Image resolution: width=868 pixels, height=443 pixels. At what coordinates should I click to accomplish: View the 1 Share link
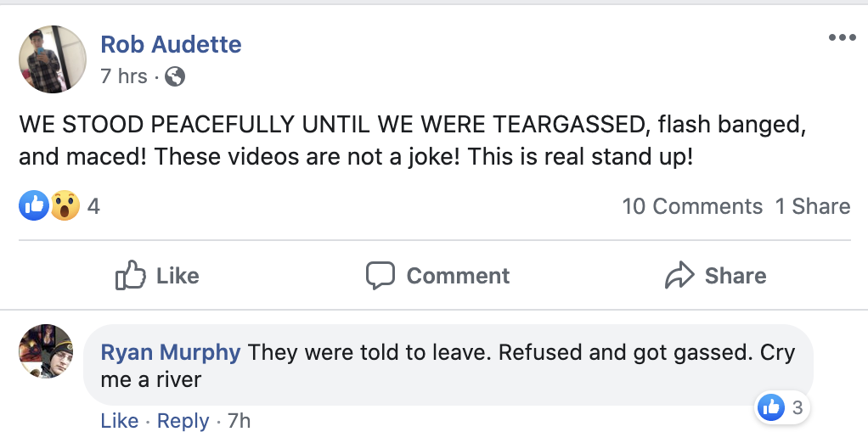tap(812, 206)
